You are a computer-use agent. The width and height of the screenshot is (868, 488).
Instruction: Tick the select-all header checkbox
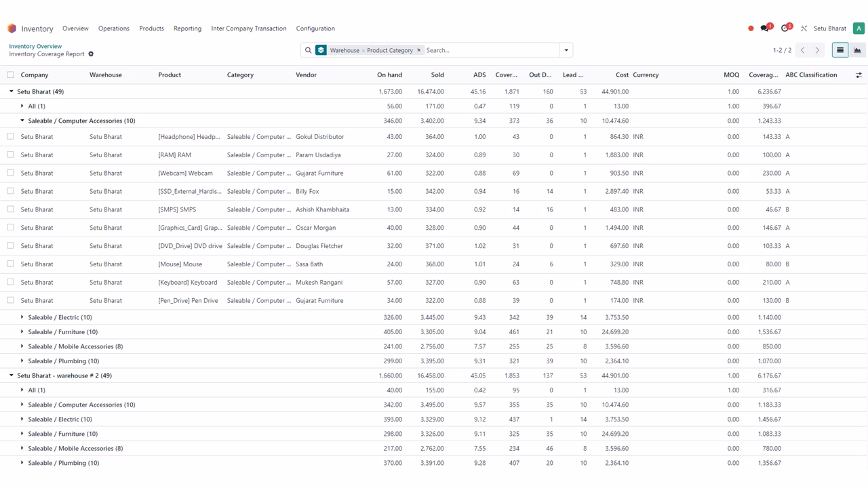click(x=10, y=75)
